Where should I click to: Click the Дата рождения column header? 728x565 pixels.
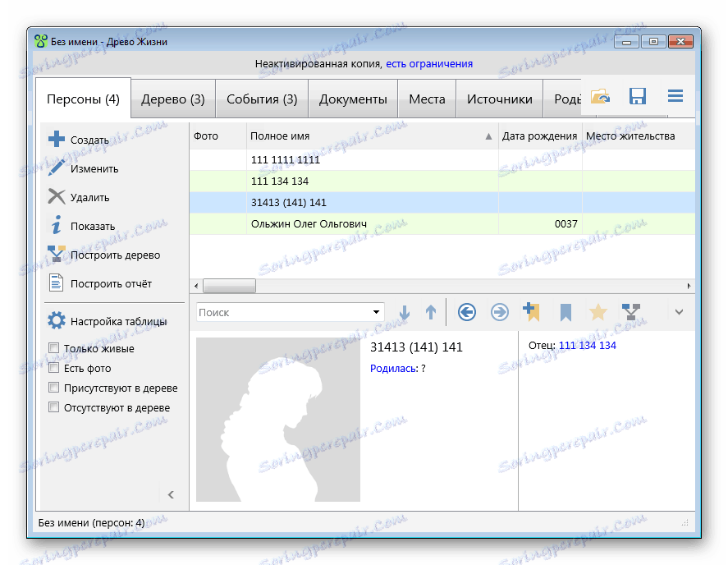coord(539,136)
